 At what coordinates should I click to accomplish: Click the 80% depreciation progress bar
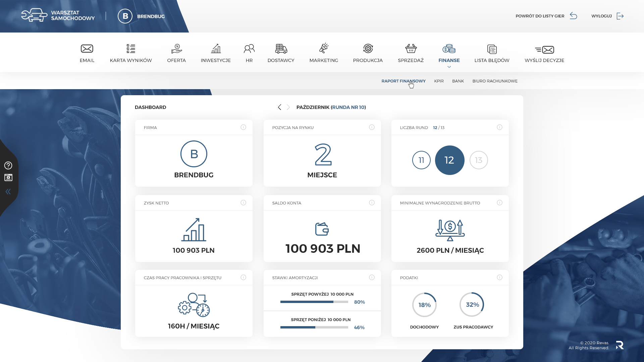[x=314, y=302]
